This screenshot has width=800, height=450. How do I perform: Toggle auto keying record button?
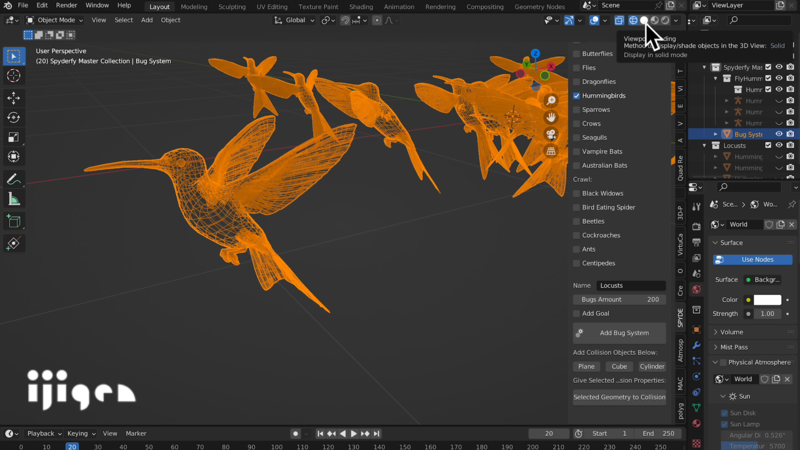pyautogui.click(x=295, y=434)
